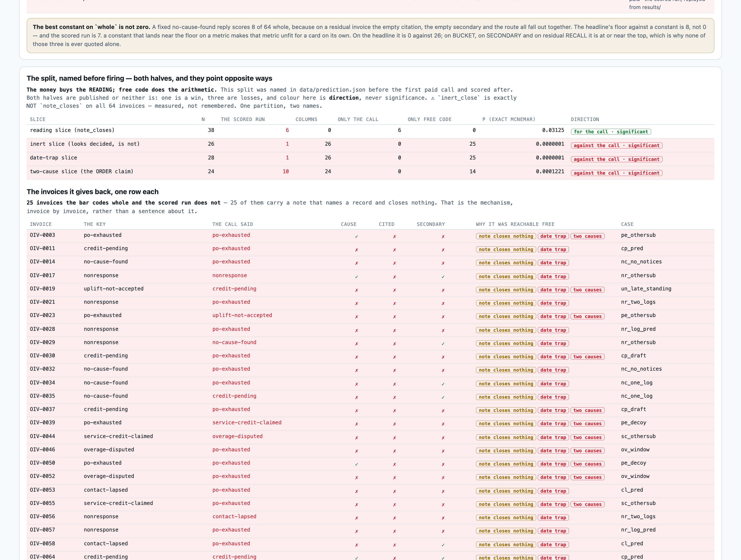Click the INVOICE column header

click(x=41, y=224)
